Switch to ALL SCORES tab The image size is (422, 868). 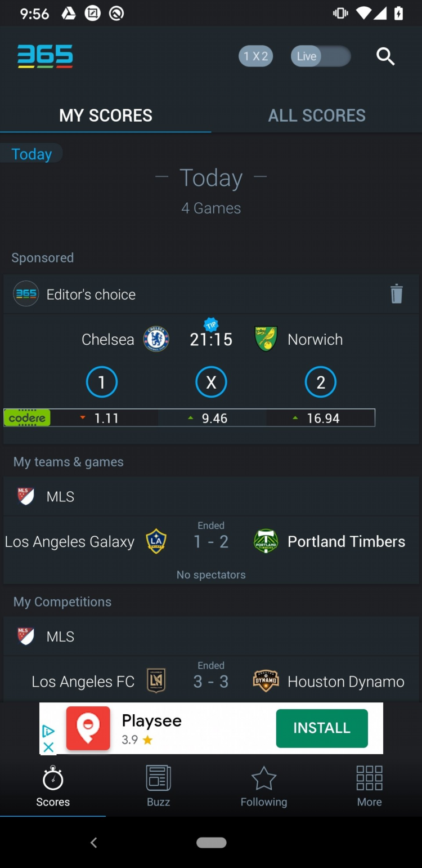coord(317,115)
